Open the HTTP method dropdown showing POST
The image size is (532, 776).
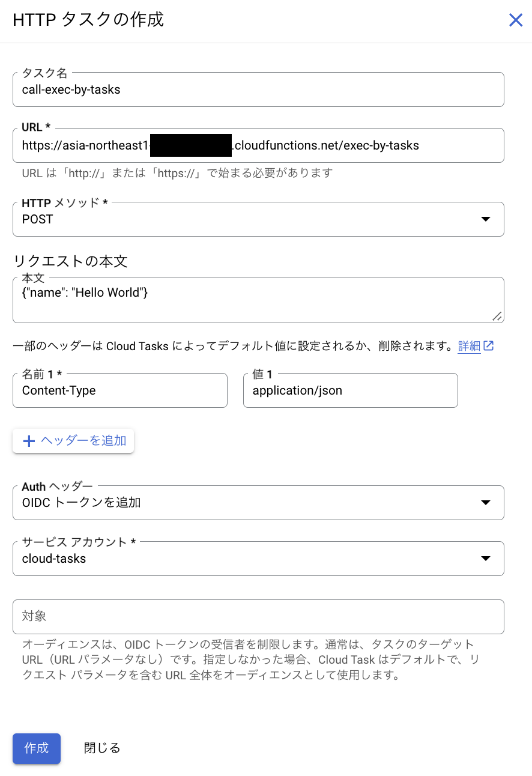point(258,219)
